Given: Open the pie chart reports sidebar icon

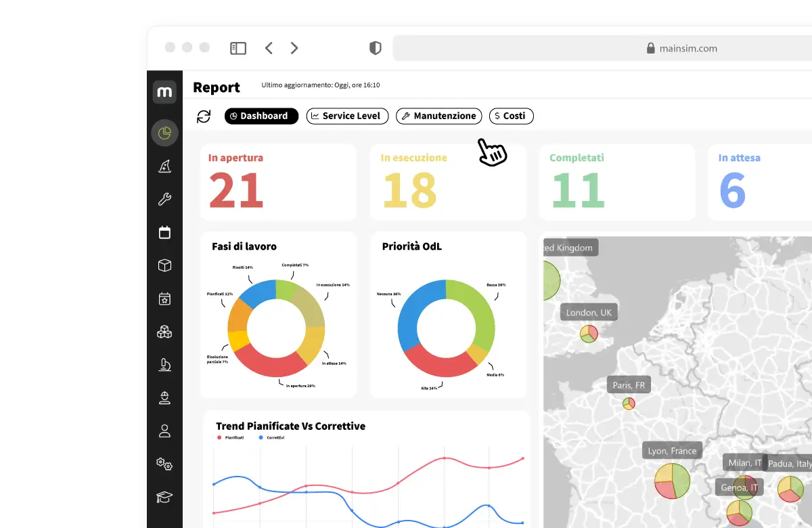Looking at the screenshot, I should 164,133.
